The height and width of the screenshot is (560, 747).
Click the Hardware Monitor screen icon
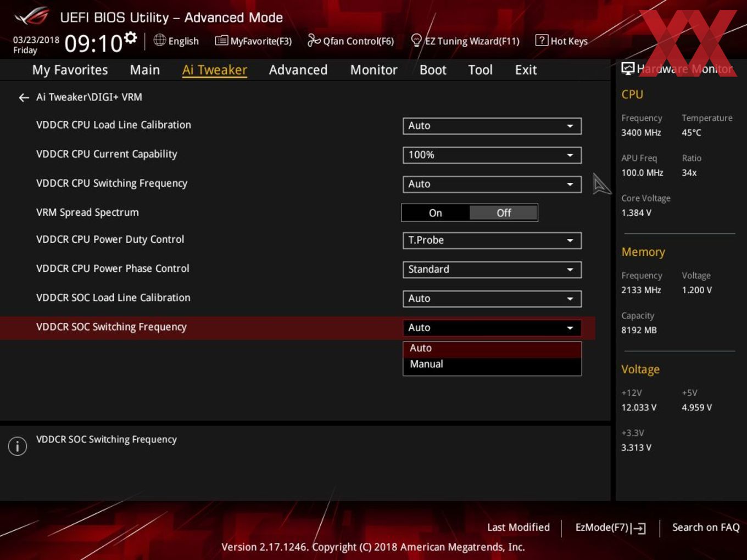point(628,69)
